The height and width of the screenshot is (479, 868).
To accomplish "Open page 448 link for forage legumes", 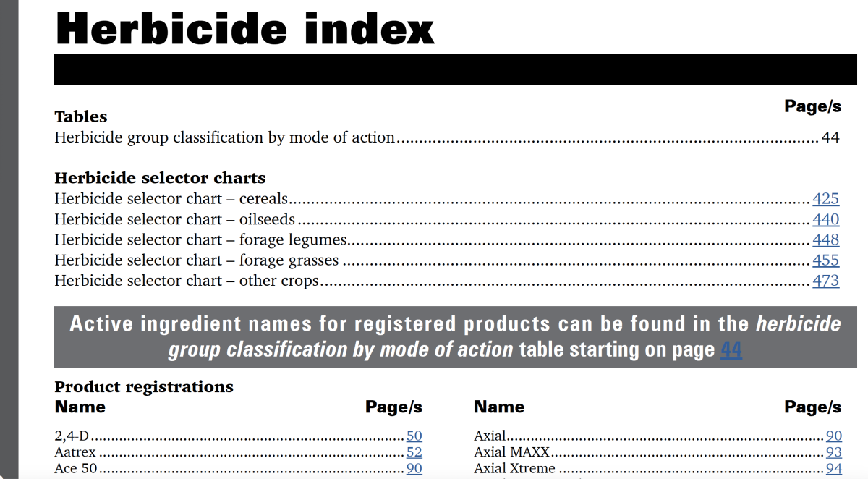I will [825, 239].
